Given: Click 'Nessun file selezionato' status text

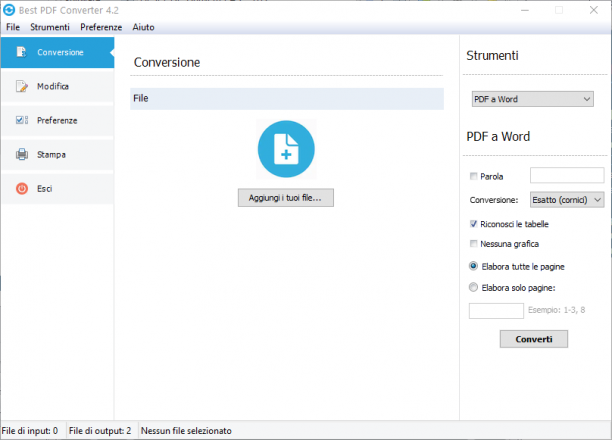Looking at the screenshot, I should pyautogui.click(x=186, y=431).
